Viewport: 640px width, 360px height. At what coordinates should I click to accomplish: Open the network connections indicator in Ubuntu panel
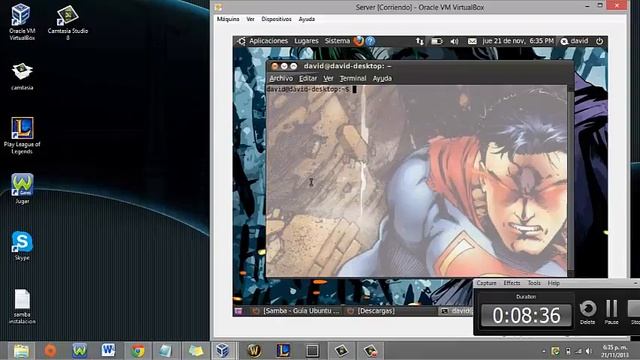(x=420, y=41)
